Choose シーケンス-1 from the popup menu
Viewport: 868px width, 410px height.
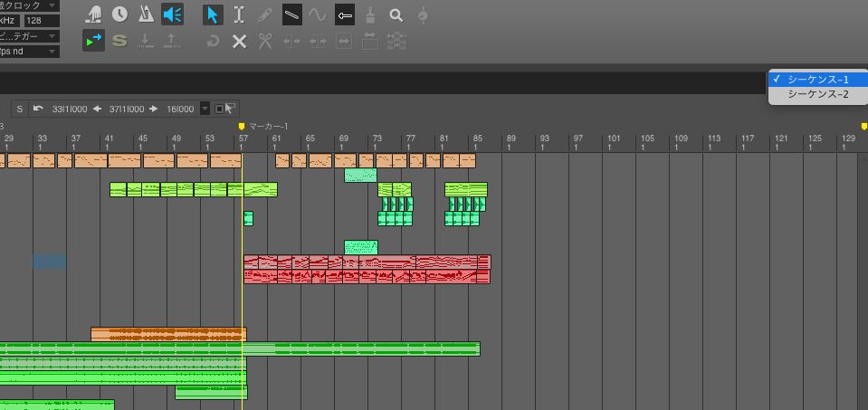point(817,79)
